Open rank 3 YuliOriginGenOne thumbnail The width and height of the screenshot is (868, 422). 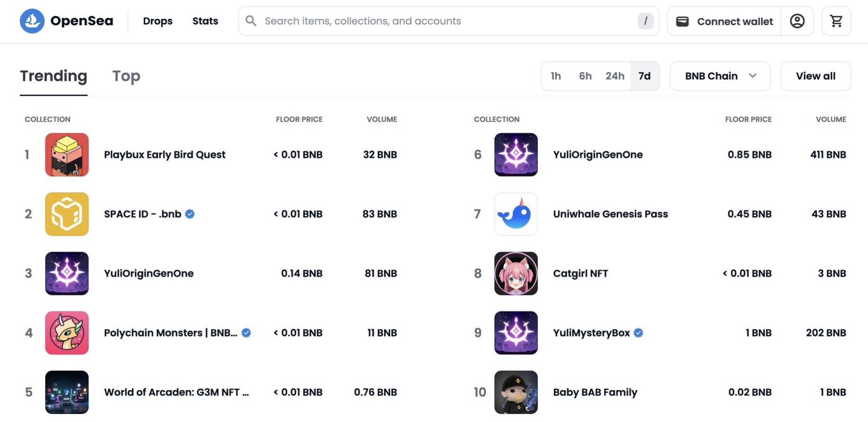67,273
